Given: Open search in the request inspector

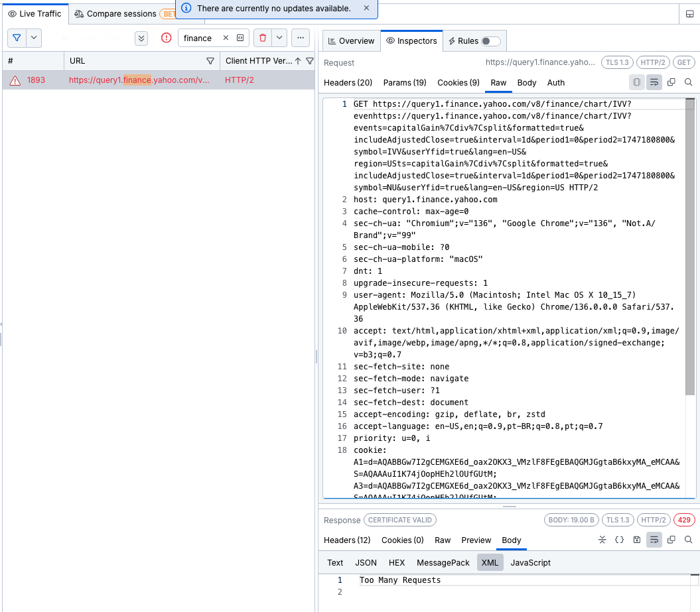Looking at the screenshot, I should click(x=688, y=82).
